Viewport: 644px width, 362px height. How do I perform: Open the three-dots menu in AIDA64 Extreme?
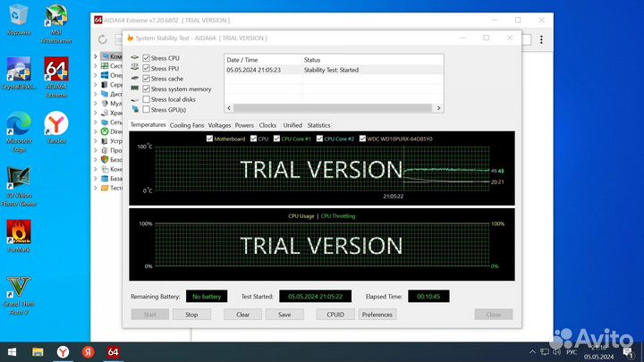[541, 39]
